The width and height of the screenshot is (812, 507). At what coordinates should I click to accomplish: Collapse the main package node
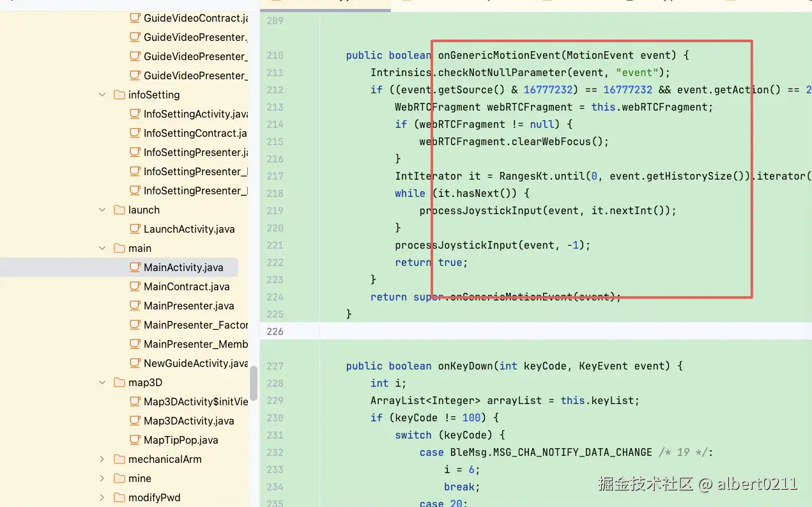click(102, 248)
